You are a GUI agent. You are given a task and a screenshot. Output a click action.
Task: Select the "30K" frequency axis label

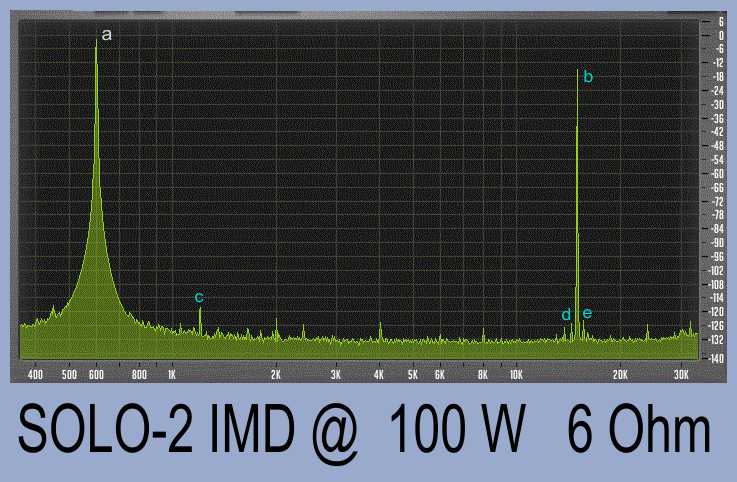[681, 375]
